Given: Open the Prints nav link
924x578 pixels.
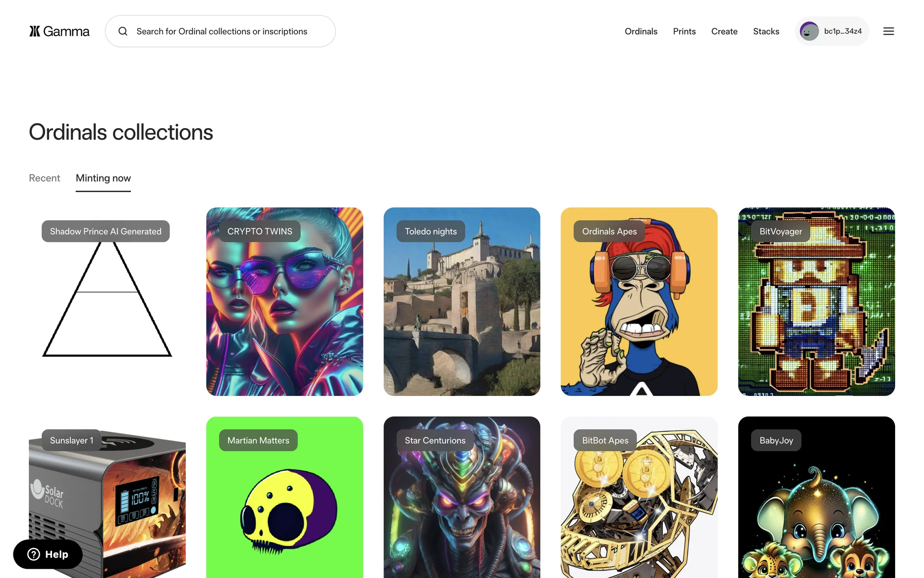Looking at the screenshot, I should [x=684, y=31].
